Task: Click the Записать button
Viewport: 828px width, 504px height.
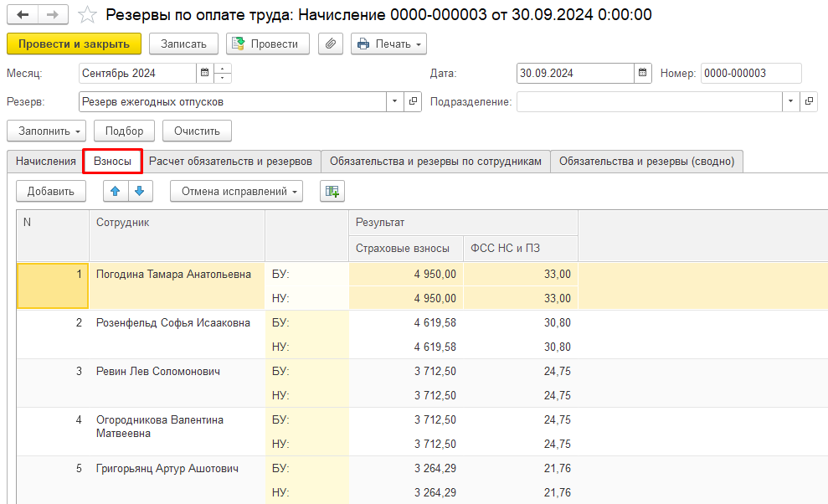Action: 183,44
